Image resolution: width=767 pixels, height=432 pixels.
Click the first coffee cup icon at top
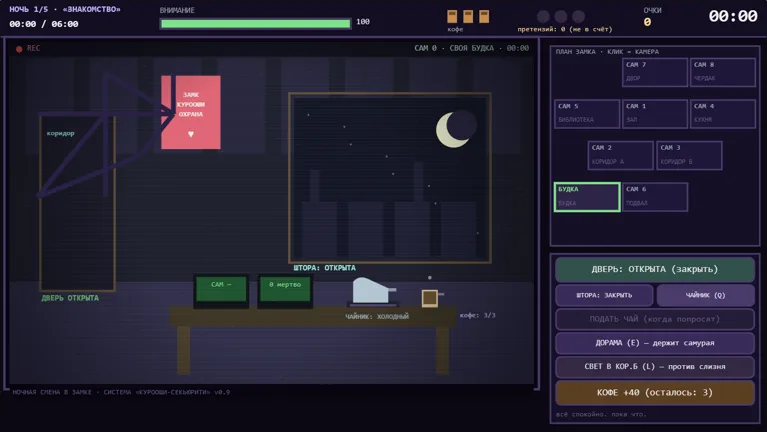click(x=452, y=16)
